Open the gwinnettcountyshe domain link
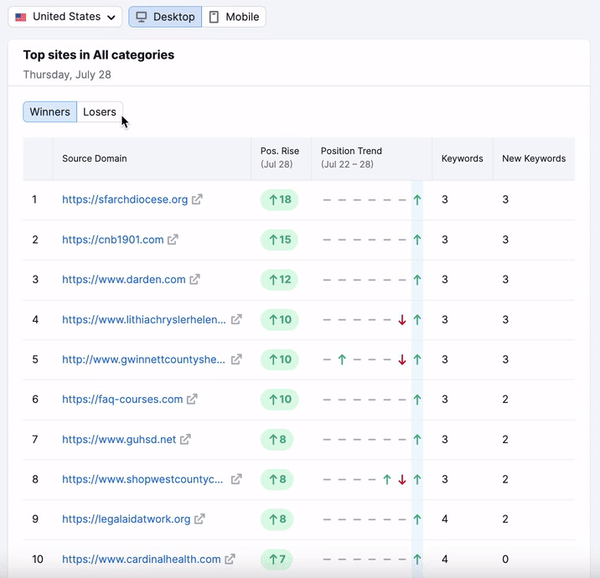Screen dimensions: 600x578 tap(143, 359)
